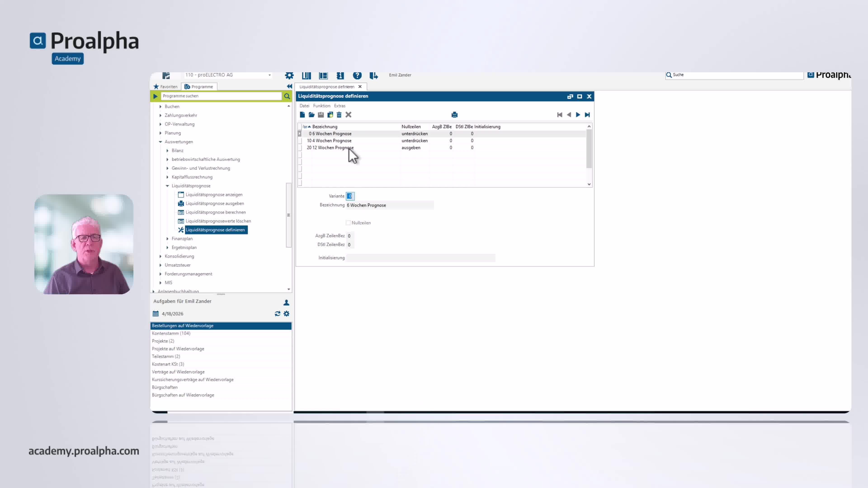This screenshot has height=488, width=868.
Task: Expand the Finanzplan tree node
Action: point(167,239)
